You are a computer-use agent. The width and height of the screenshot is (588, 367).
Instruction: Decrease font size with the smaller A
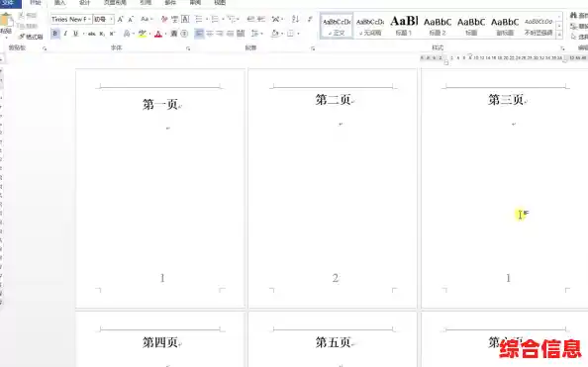coord(131,19)
